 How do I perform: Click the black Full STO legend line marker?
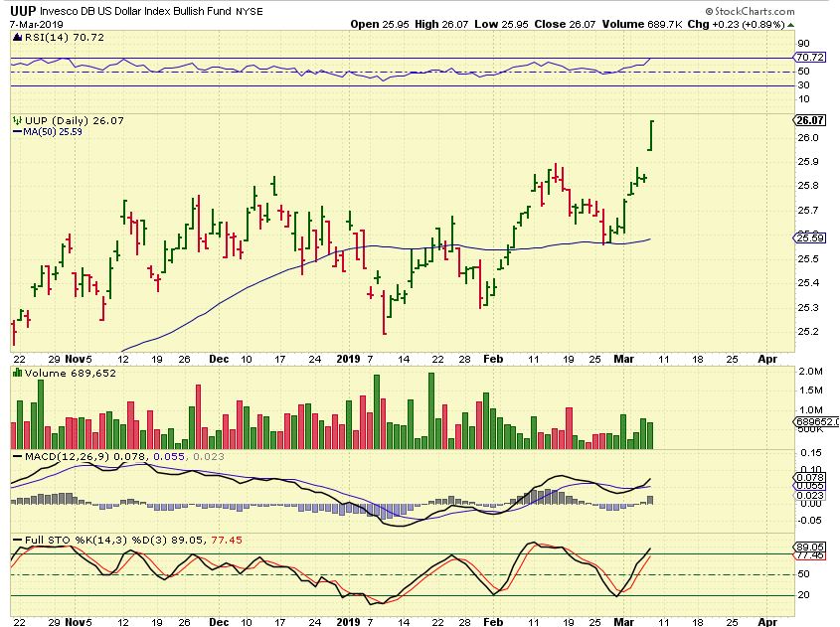point(18,541)
